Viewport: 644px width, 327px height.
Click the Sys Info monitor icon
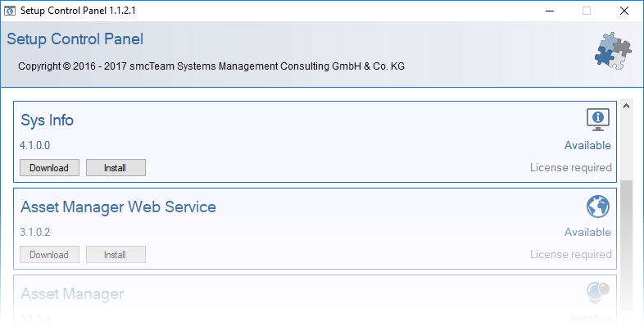click(597, 120)
